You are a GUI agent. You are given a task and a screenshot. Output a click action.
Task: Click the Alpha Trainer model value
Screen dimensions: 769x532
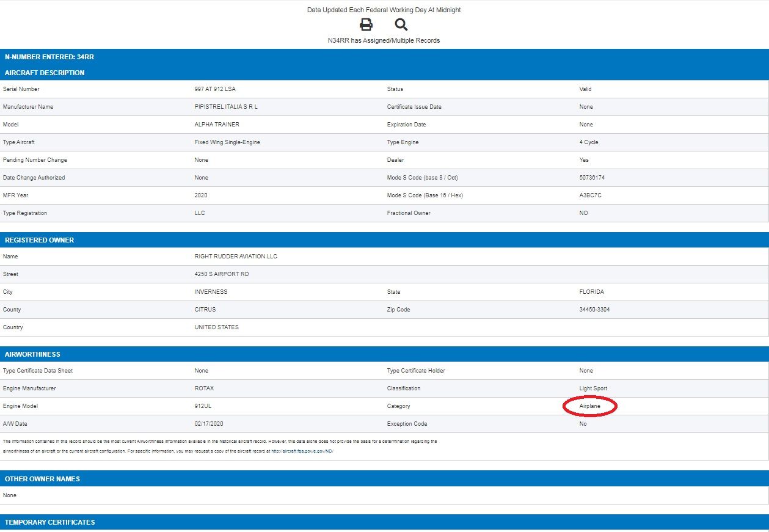point(217,125)
